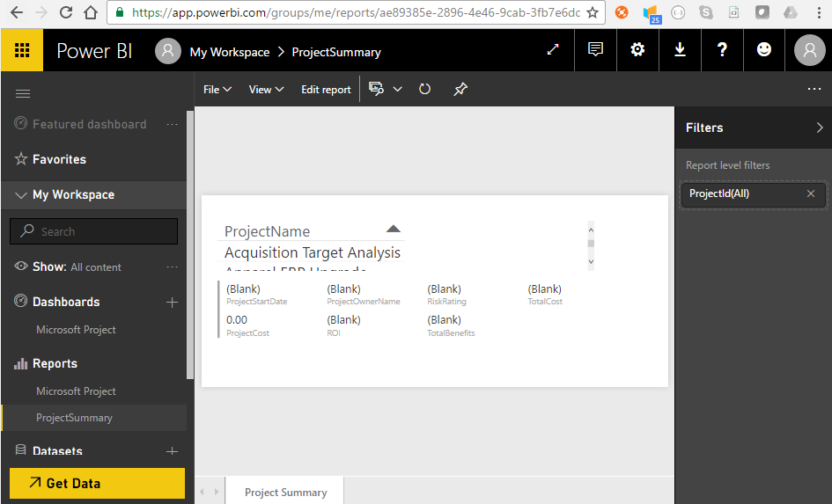Click the 0.00 ProjectCost value
This screenshot has height=504, width=832.
click(237, 319)
